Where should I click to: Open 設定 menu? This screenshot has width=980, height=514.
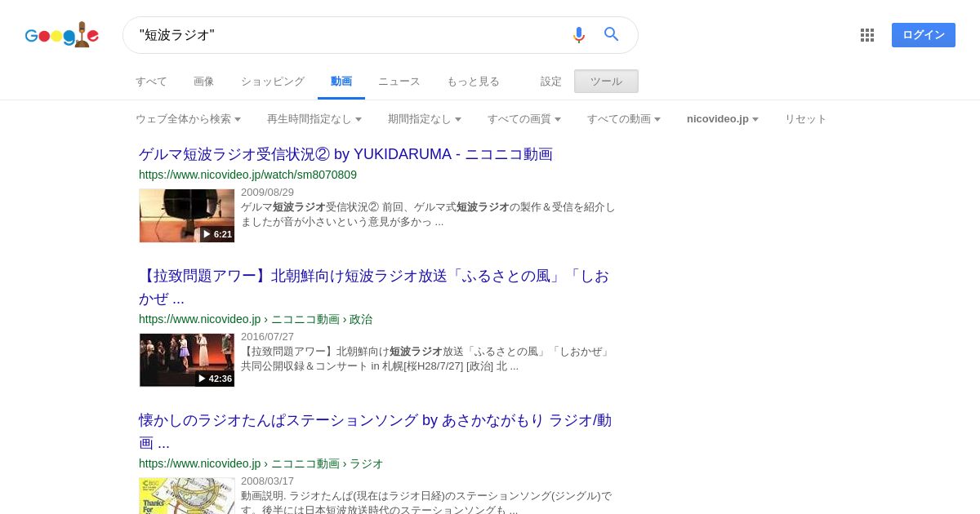tap(551, 82)
